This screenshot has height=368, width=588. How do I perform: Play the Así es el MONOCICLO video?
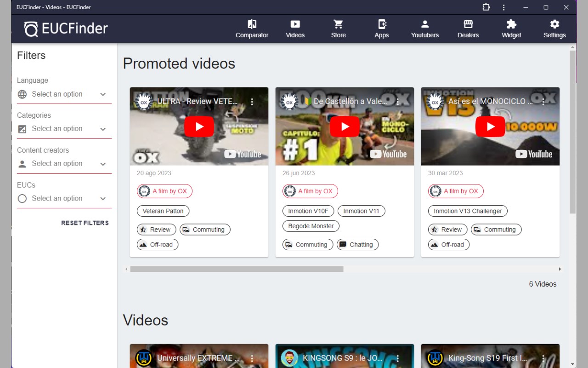490,126
